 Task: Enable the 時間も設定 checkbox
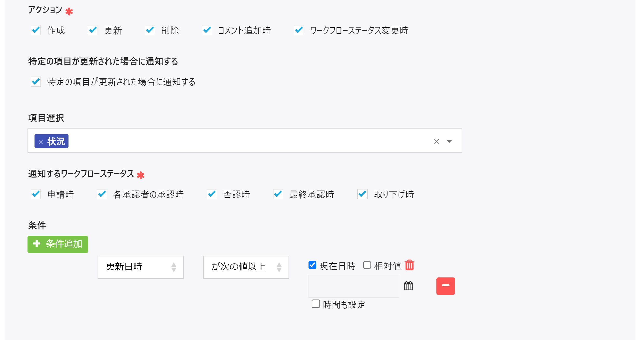316,304
